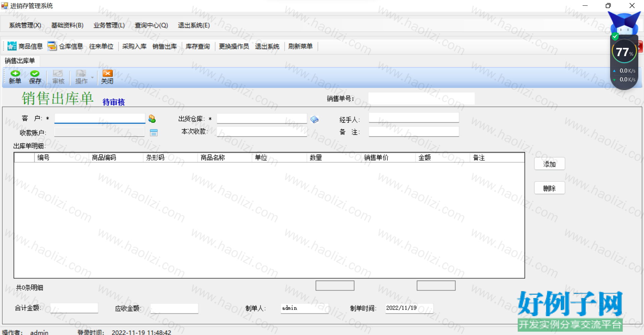Select the 销售出库单 tab

click(20, 61)
